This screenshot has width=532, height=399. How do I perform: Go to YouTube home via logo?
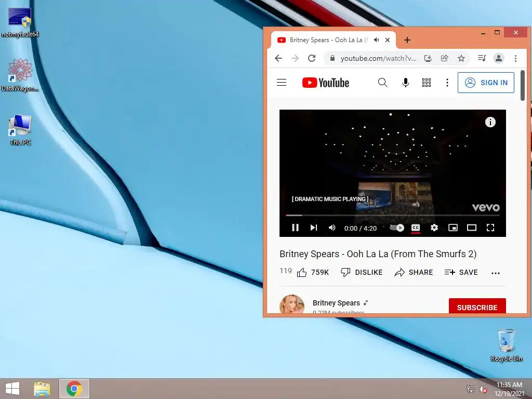(325, 83)
